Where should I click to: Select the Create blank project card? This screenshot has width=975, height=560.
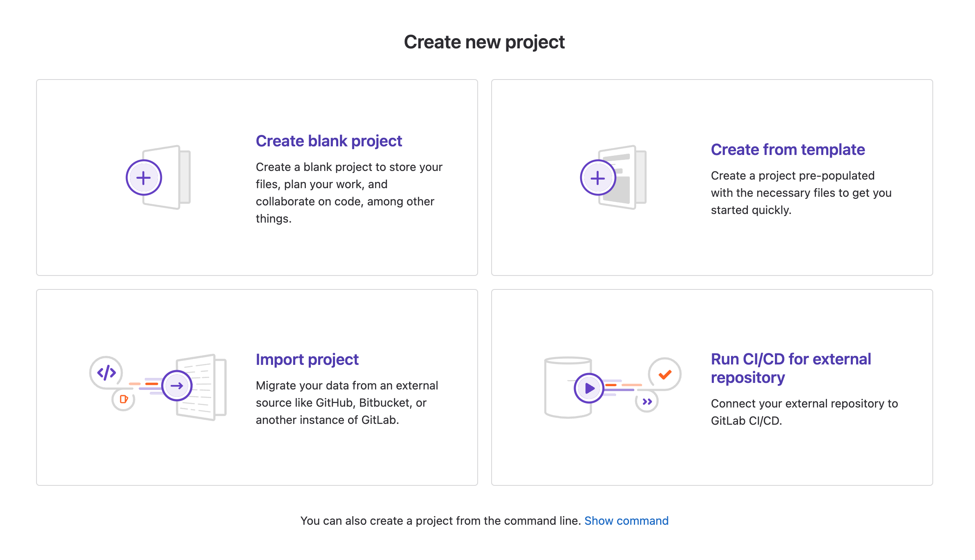(257, 177)
